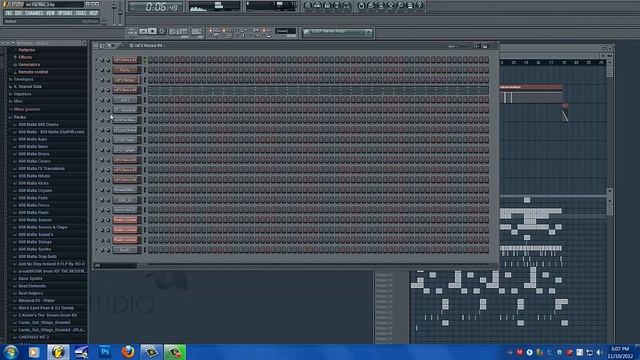Expand the Mixer presets folder
This screenshot has height=360, width=640.
(x=27, y=109)
